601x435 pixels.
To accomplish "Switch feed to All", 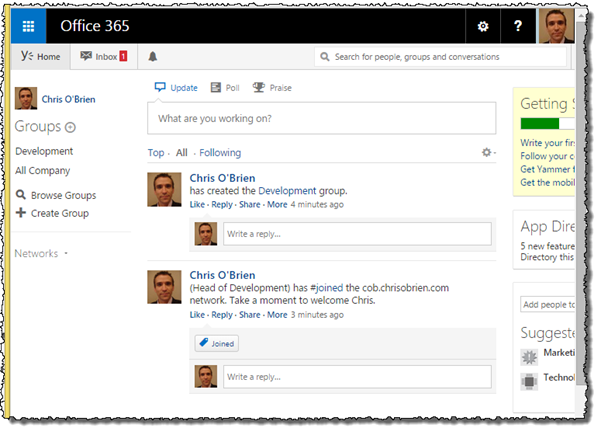I will (182, 153).
